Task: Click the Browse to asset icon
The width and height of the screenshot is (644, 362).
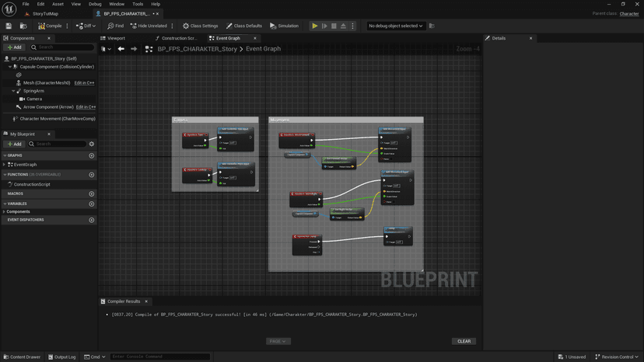Action: click(23, 26)
